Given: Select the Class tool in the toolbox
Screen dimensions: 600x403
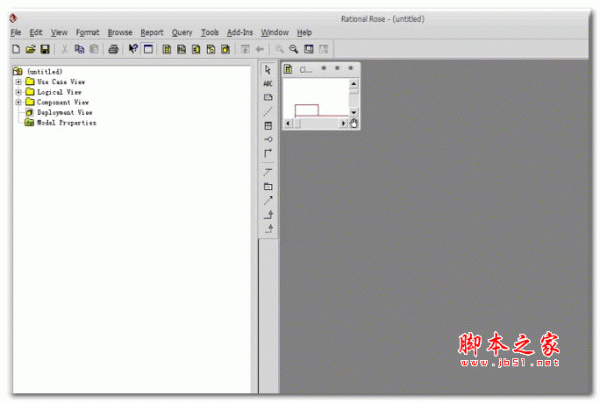Looking at the screenshot, I should (x=268, y=126).
